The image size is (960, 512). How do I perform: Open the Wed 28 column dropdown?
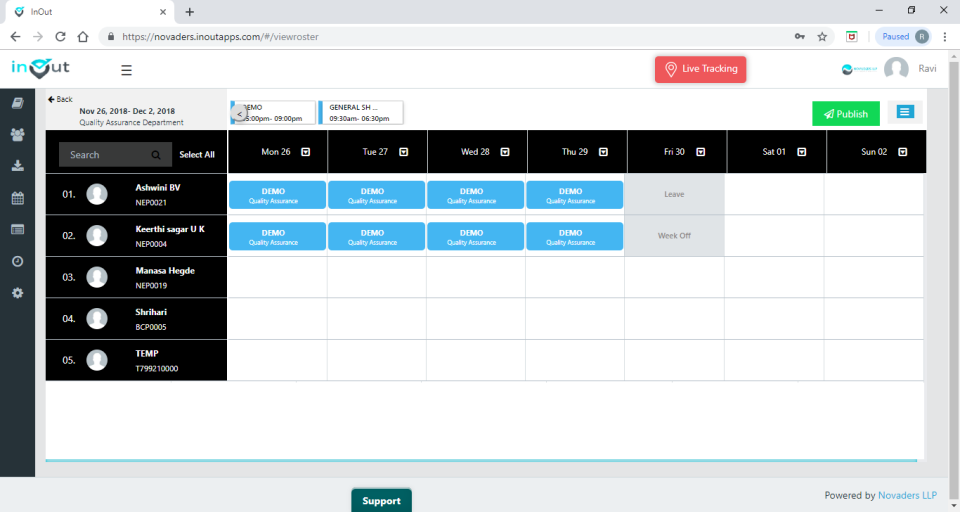pyautogui.click(x=505, y=152)
